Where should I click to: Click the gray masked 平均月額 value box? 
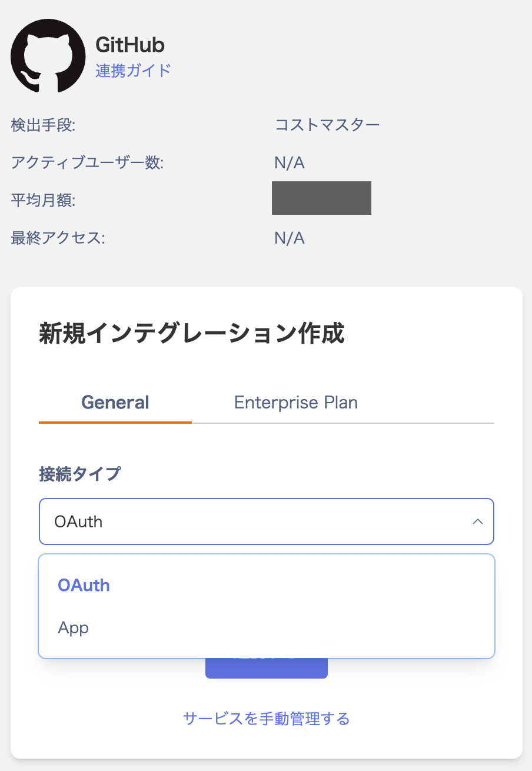(x=321, y=198)
